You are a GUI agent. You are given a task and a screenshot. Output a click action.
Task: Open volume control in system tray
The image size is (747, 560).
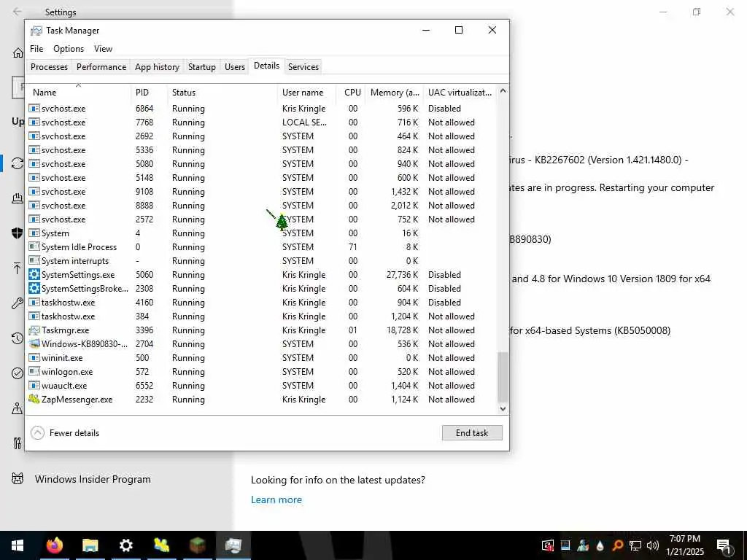coord(653,545)
